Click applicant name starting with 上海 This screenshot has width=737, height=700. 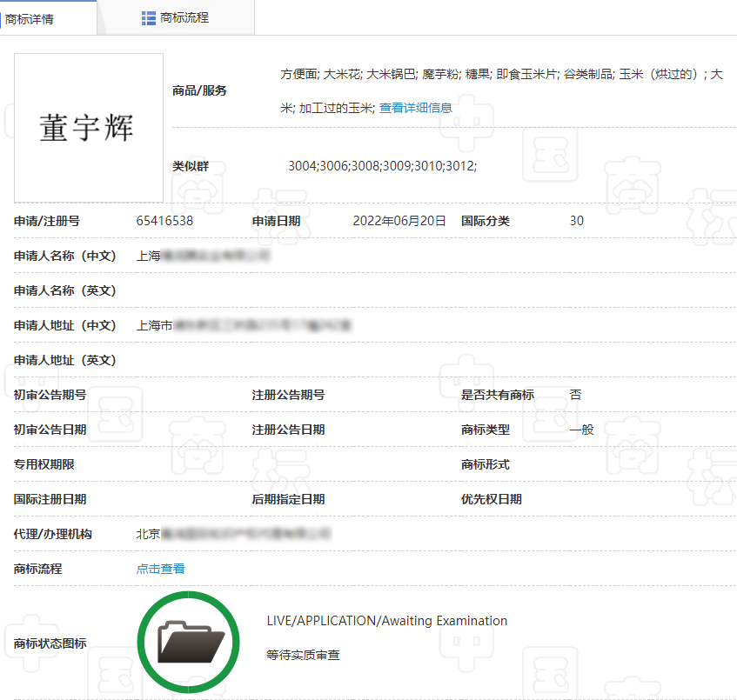(203, 256)
